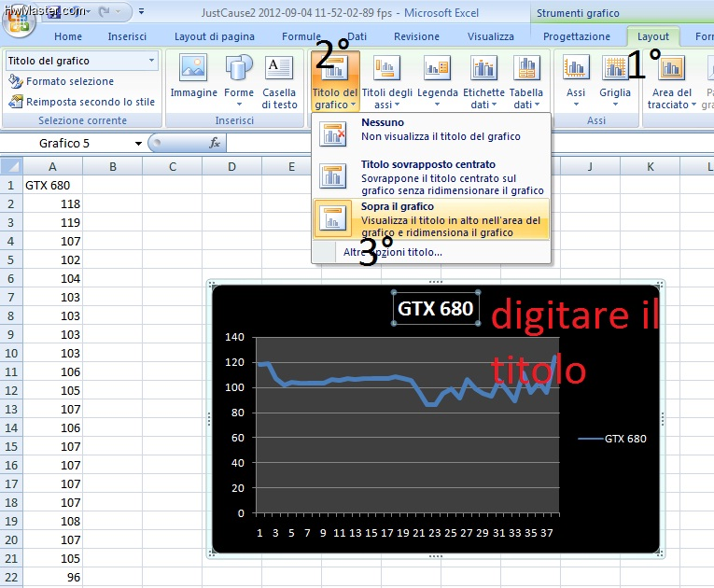Open Titoli degli assi options
Image resolution: width=714 pixels, height=588 pixels.
point(386,81)
